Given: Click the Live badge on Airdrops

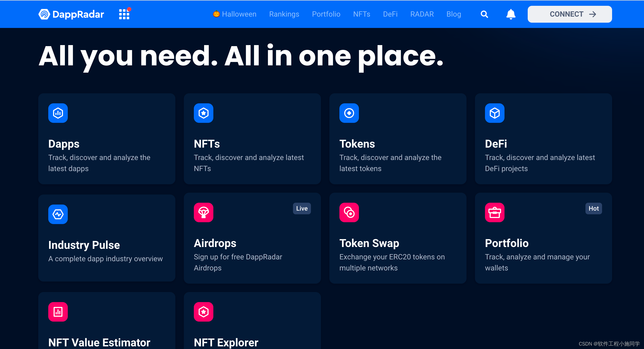Looking at the screenshot, I should point(302,209).
